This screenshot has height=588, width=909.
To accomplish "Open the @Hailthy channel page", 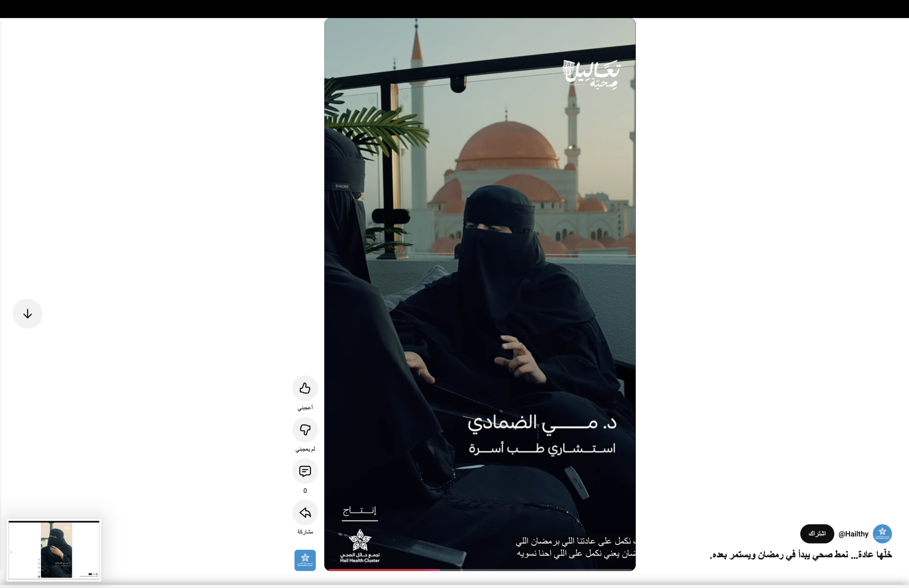I will (853, 534).
